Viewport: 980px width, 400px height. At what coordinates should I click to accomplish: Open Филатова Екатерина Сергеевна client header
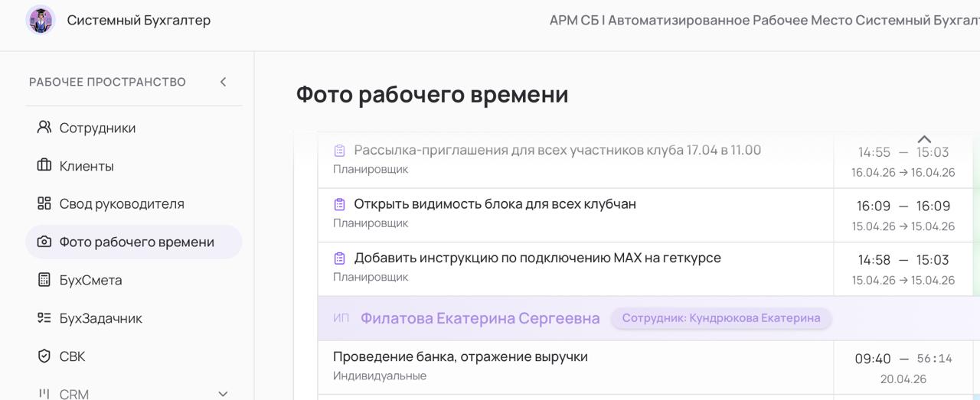pos(480,319)
